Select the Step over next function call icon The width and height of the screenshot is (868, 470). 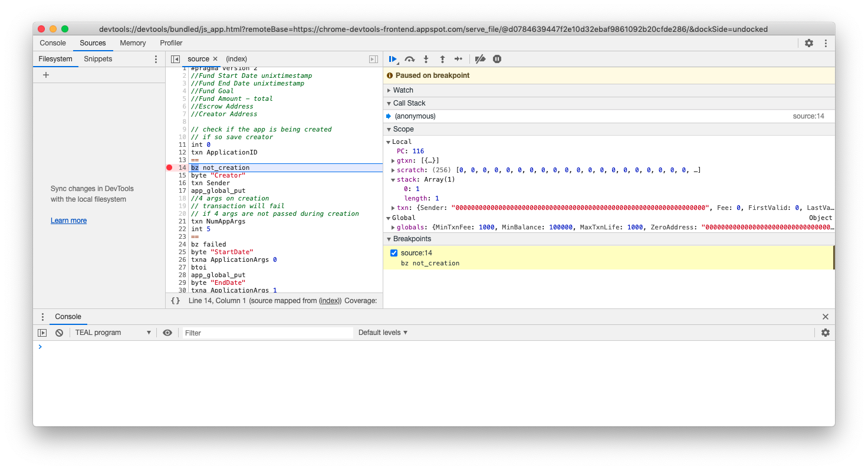pos(409,58)
